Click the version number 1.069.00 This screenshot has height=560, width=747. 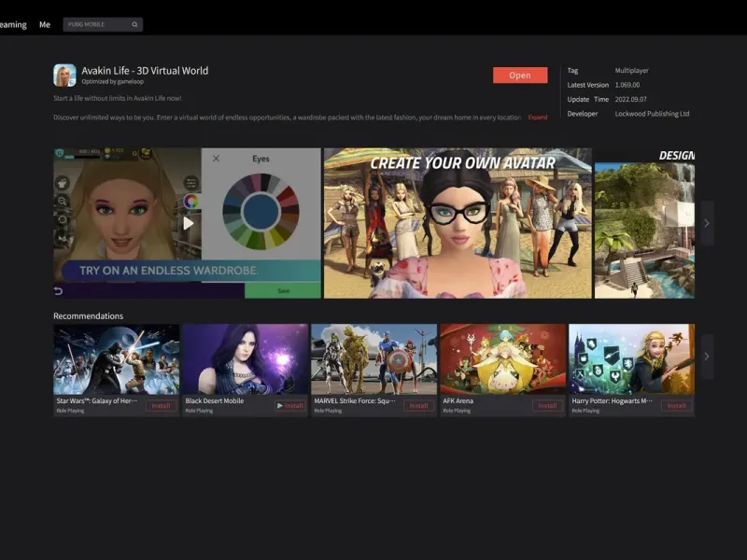tap(627, 85)
